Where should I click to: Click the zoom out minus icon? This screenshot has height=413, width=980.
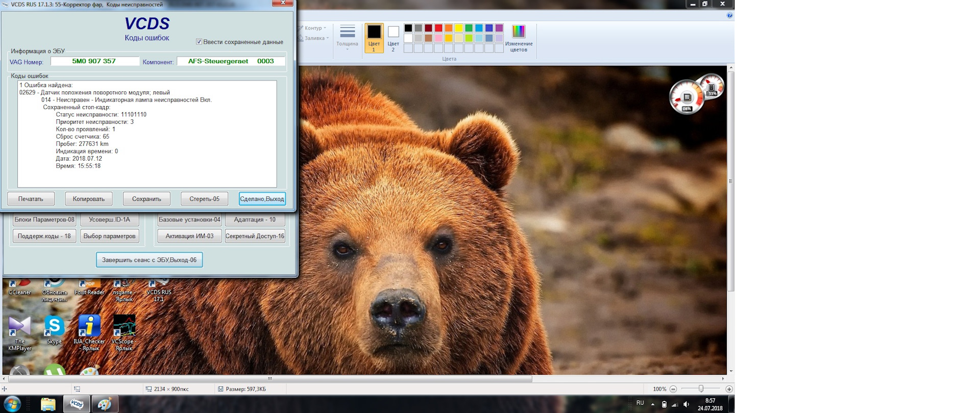[673, 389]
